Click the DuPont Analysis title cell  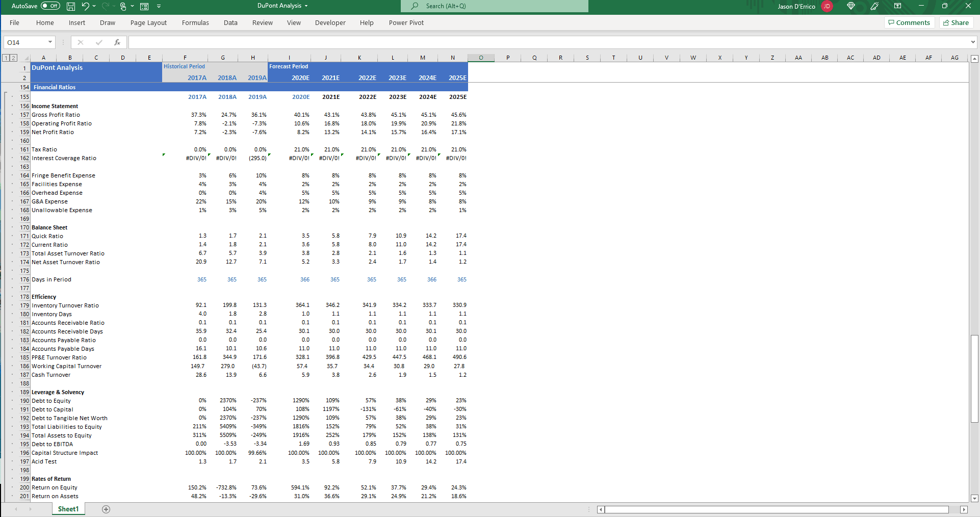pos(57,67)
